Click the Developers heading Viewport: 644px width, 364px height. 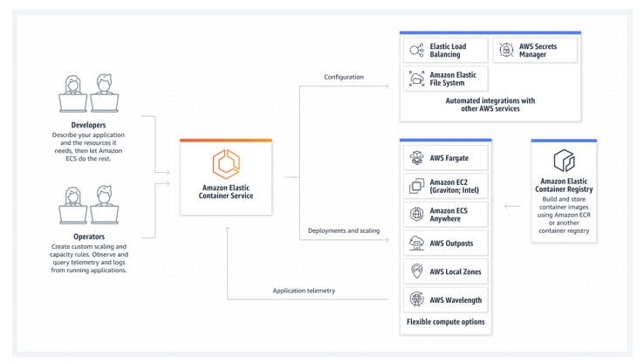[x=88, y=125]
